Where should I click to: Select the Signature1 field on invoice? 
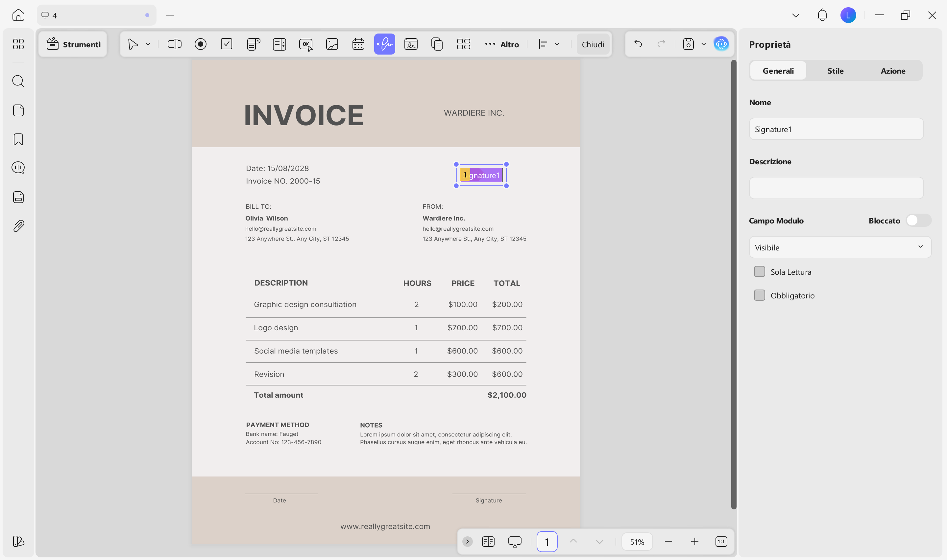click(481, 175)
